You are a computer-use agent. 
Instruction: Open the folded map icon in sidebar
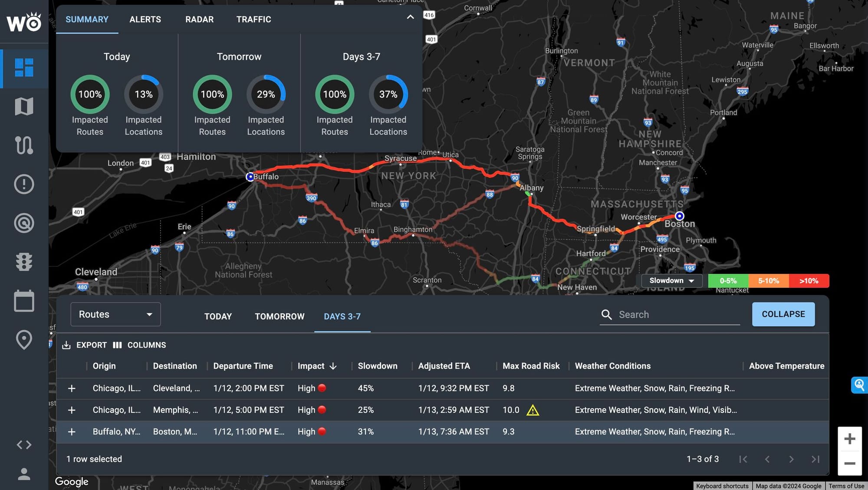(x=24, y=106)
